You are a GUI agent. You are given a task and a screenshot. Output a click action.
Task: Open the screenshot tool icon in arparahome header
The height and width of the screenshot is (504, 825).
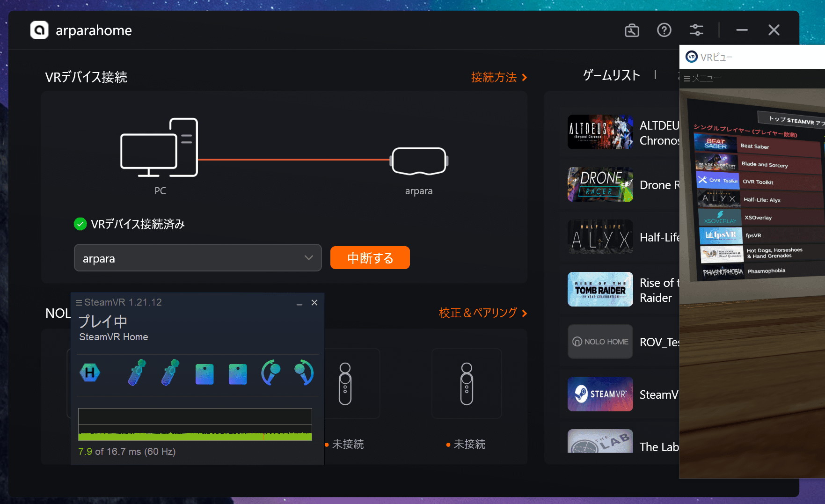tap(632, 30)
